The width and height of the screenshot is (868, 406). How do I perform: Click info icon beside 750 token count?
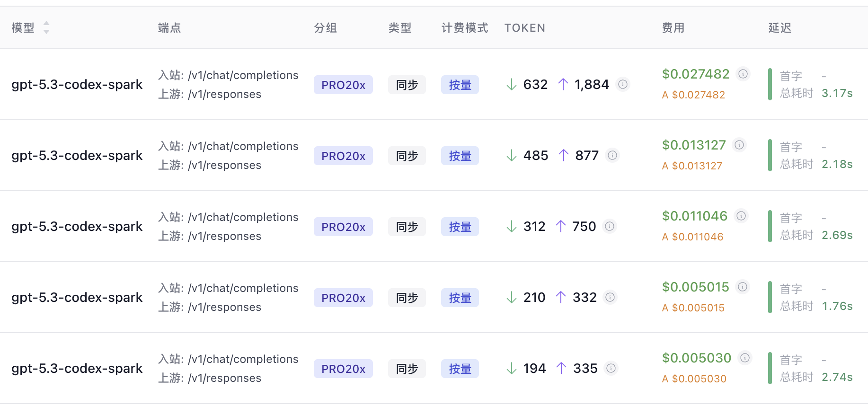click(x=610, y=226)
